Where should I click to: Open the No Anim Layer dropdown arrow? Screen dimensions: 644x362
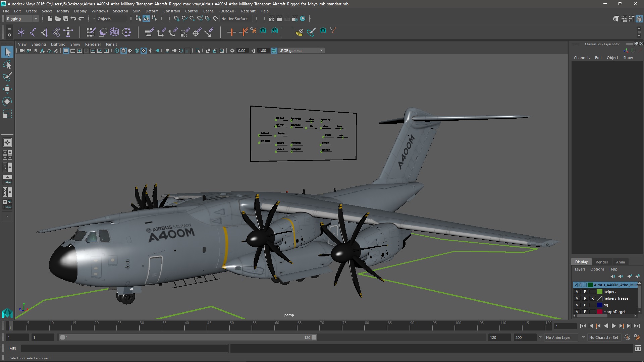pos(540,337)
